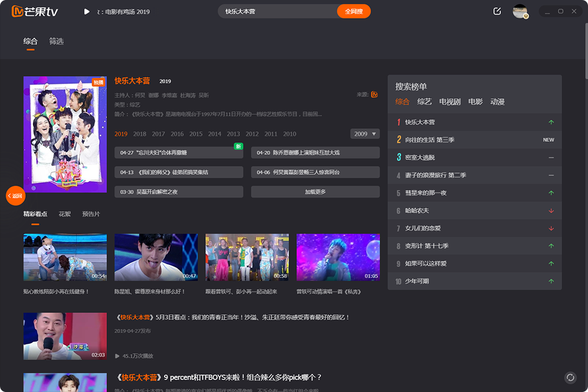This screenshot has width=588, height=392.
Task: Open the 04-13 episode
Action: (179, 172)
